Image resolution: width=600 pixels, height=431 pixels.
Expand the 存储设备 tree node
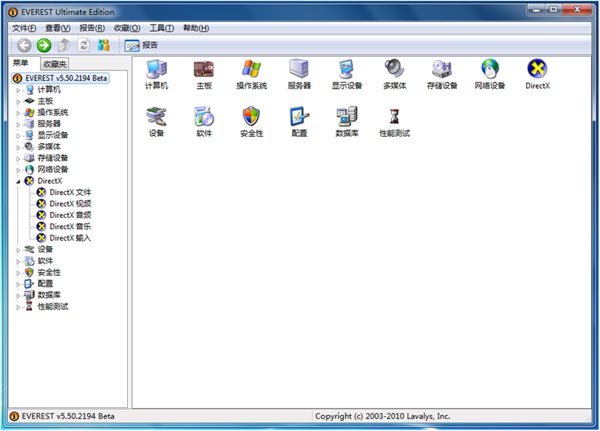tap(18, 158)
